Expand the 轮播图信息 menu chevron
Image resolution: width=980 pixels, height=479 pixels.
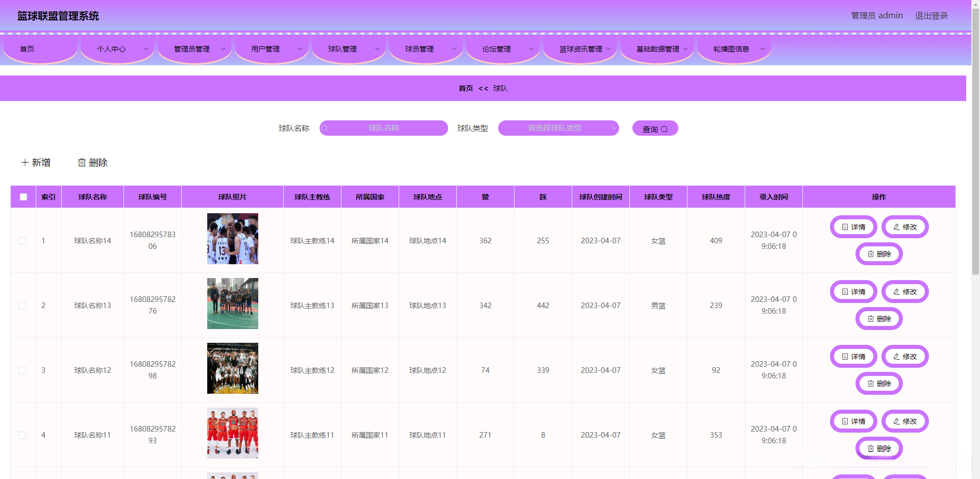(x=763, y=49)
